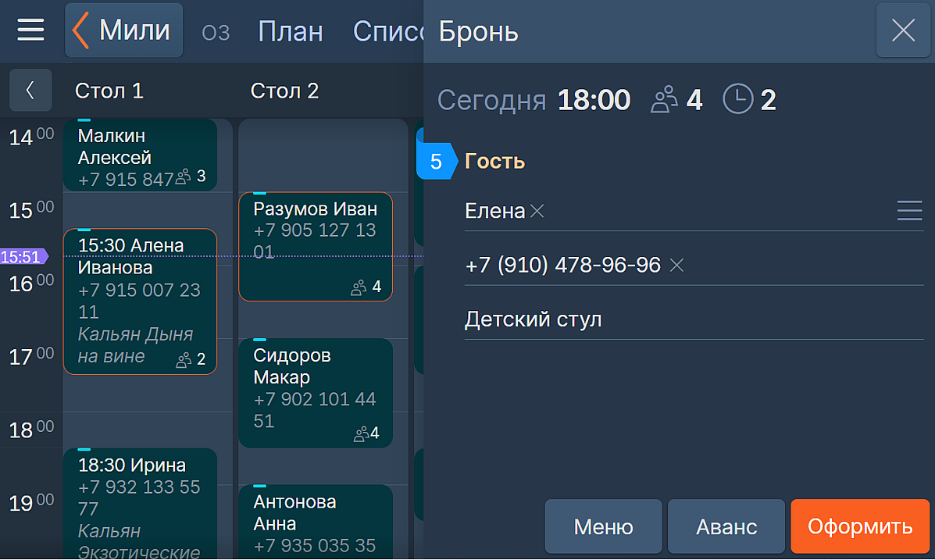
Task: Switch to the Список tab
Action: pyautogui.click(x=387, y=31)
